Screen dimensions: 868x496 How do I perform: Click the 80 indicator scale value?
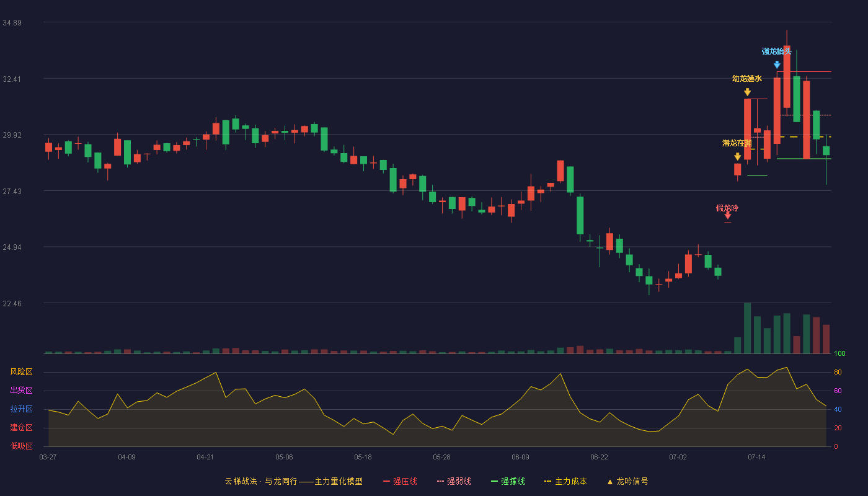tap(837, 372)
